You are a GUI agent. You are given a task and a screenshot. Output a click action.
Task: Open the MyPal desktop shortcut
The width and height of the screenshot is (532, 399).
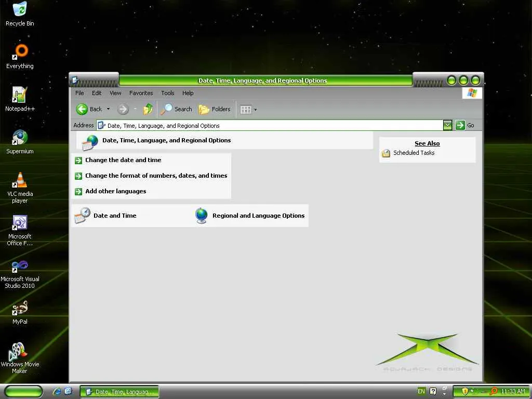pyautogui.click(x=20, y=312)
